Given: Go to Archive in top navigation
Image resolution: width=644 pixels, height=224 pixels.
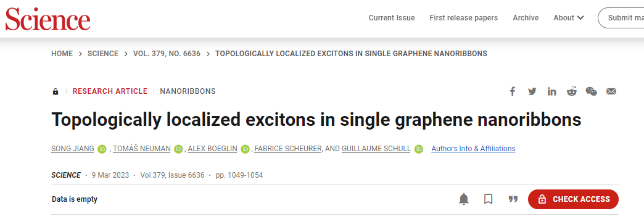Looking at the screenshot, I should coord(526,18).
